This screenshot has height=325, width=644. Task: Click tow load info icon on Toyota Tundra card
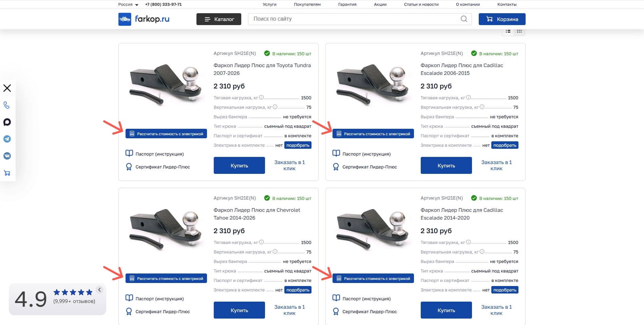pos(261,98)
